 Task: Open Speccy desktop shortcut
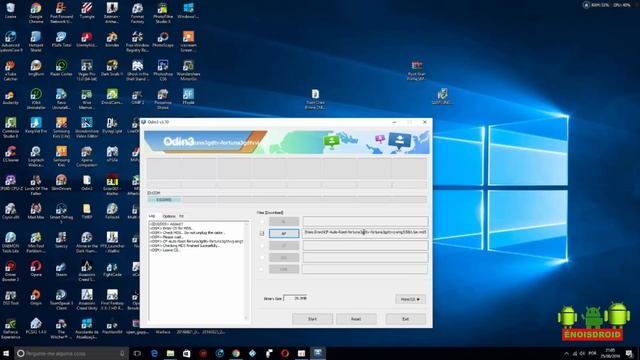61,240
